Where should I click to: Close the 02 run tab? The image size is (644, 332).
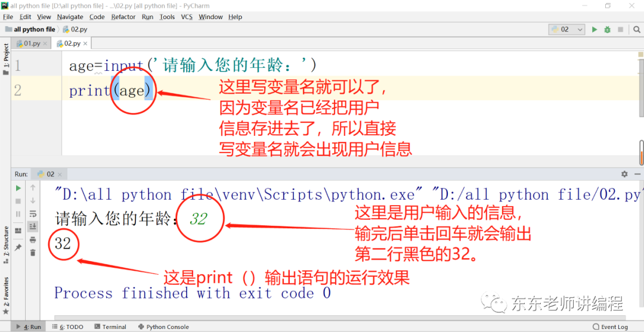click(x=60, y=174)
